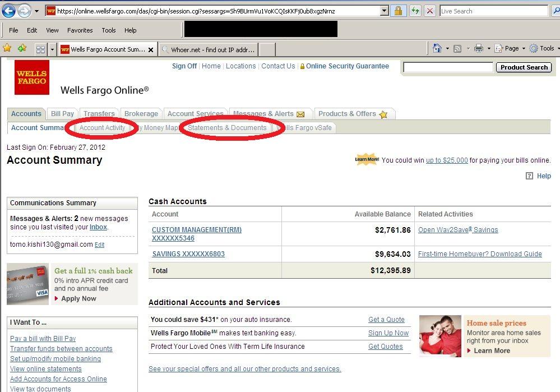The width and height of the screenshot is (560, 392).
Task: Open the SAVINGS XXXXXX6803 account
Action: pos(188,253)
